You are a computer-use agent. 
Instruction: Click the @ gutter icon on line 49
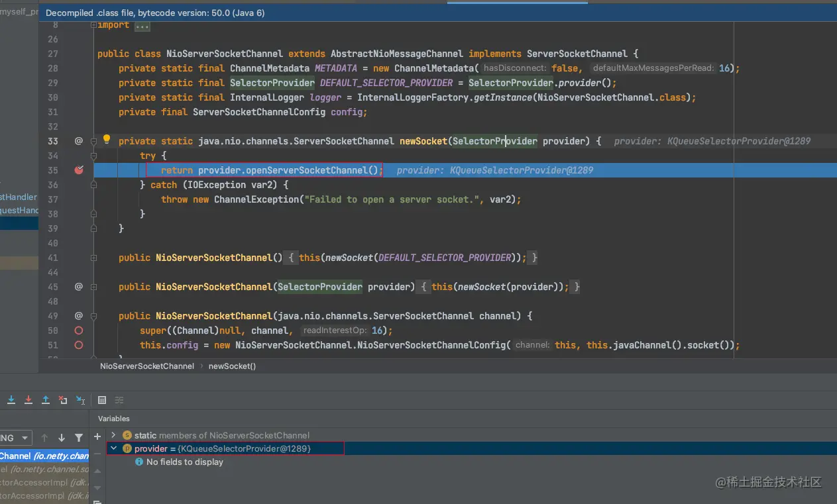click(x=78, y=316)
